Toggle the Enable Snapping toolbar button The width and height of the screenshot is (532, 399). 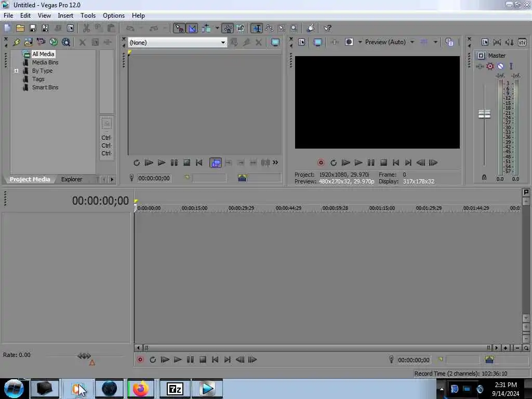[179, 29]
